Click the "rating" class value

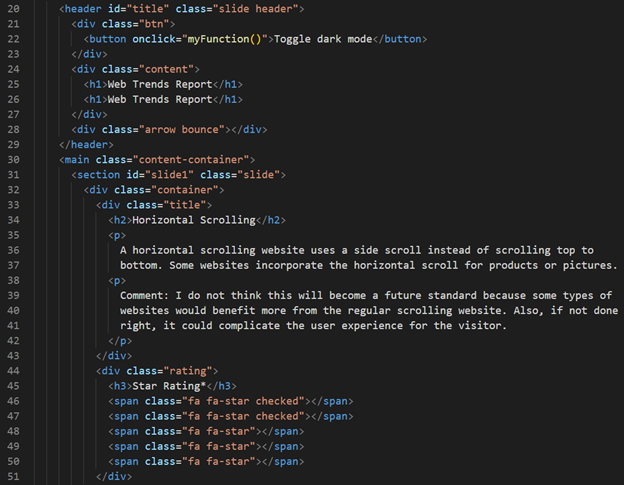[187, 371]
